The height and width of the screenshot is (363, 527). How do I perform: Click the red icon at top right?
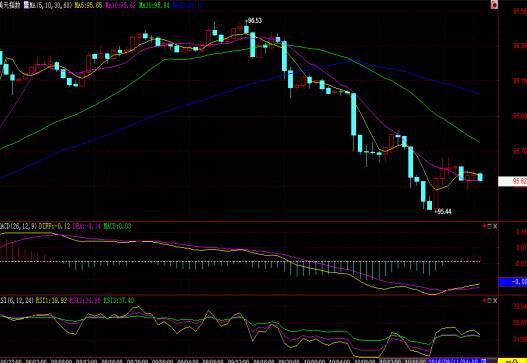coord(494,4)
